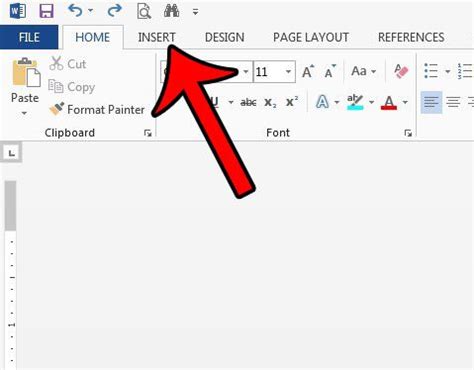Activate the Format Painter
The width and height of the screenshot is (474, 370).
pos(97,109)
